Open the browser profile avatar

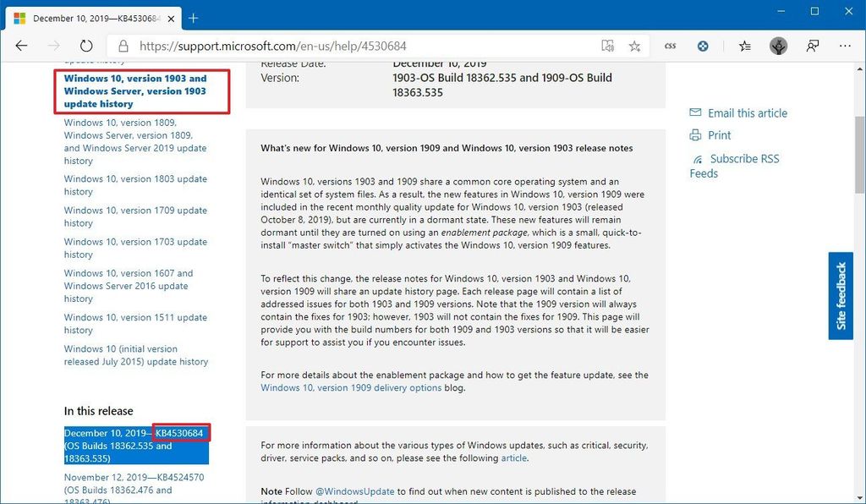pyautogui.click(x=777, y=46)
